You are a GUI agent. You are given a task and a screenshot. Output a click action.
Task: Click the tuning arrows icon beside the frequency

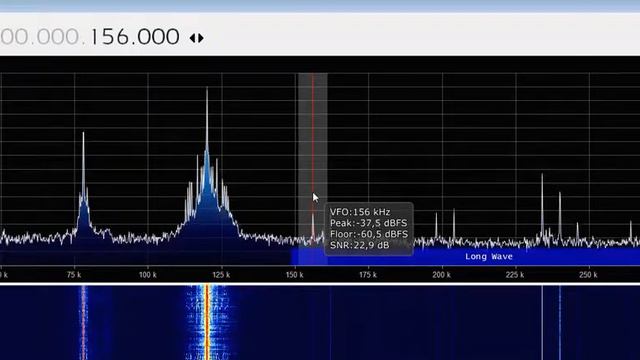(x=197, y=38)
